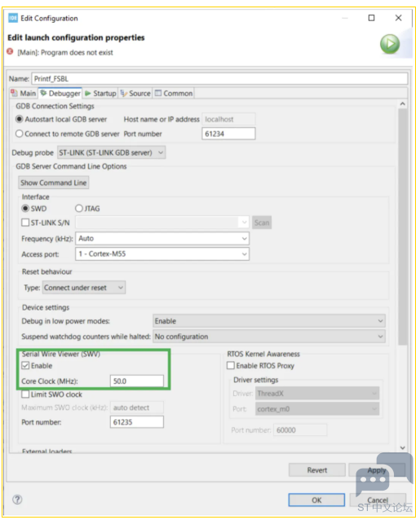Viewport: 420px width, 520px height.
Task: Click the Core Clock (MHz) field
Action: point(137,381)
